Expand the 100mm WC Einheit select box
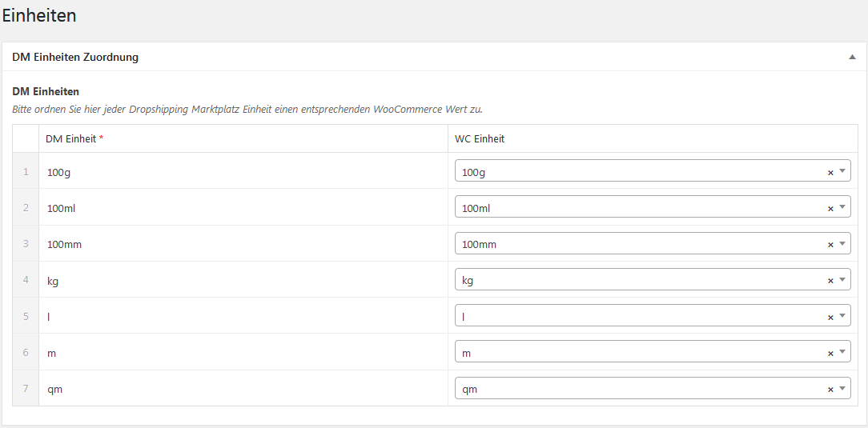The height and width of the screenshot is (428, 868). tap(653, 243)
